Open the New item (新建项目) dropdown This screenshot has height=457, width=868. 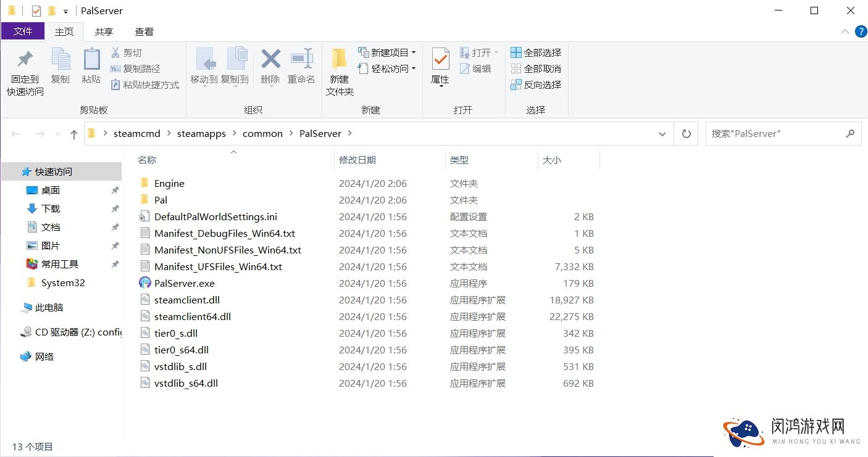pos(387,52)
